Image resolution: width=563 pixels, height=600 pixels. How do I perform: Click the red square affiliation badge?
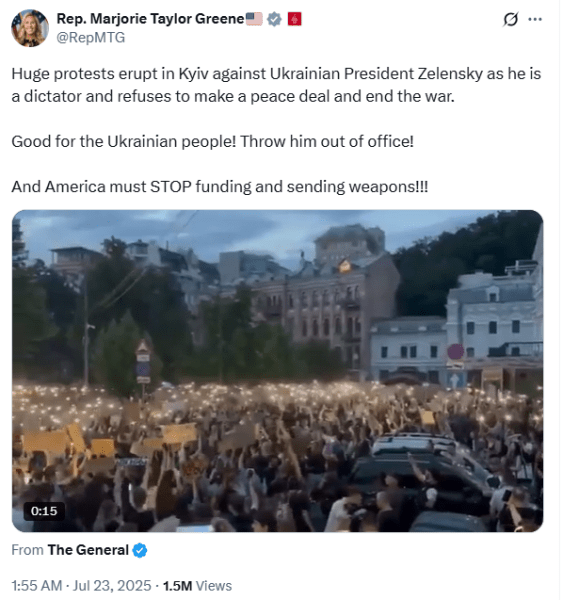tap(294, 19)
